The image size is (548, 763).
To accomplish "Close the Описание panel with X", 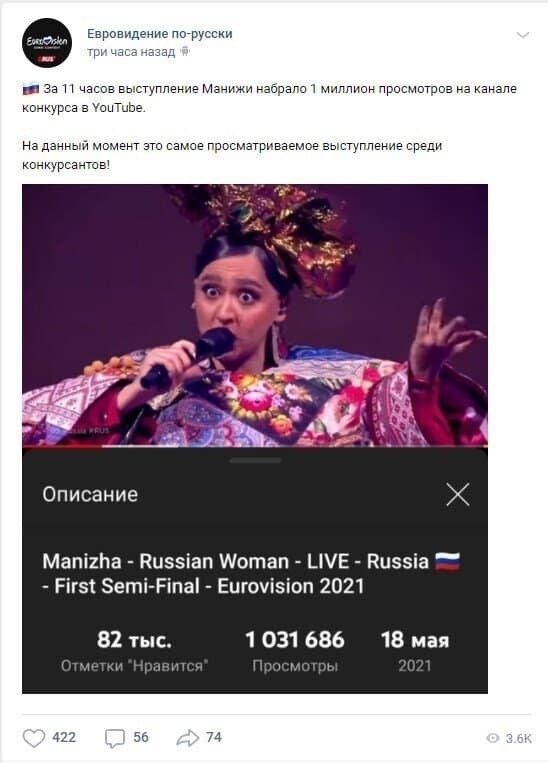I will point(457,494).
